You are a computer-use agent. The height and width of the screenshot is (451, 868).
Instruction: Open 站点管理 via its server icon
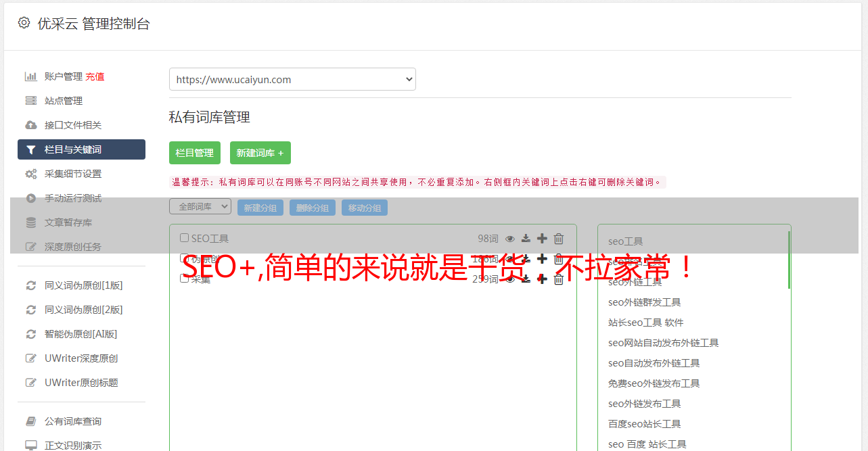pos(30,101)
